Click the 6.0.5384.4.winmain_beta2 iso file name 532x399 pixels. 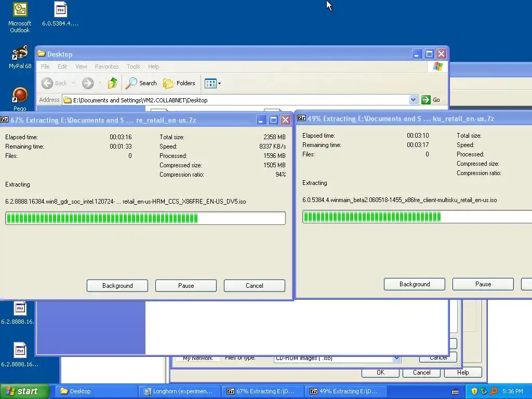tap(400, 200)
